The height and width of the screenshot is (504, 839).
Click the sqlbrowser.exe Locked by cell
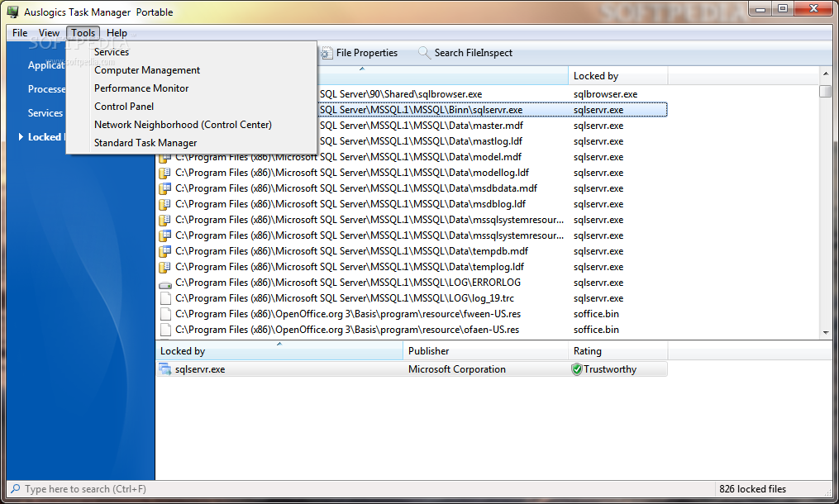coord(605,94)
